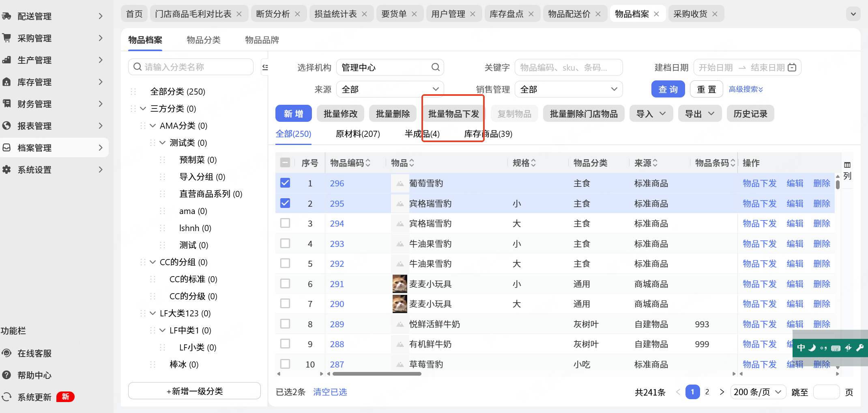
Task: Open the 来源 dropdown
Action: coord(390,89)
